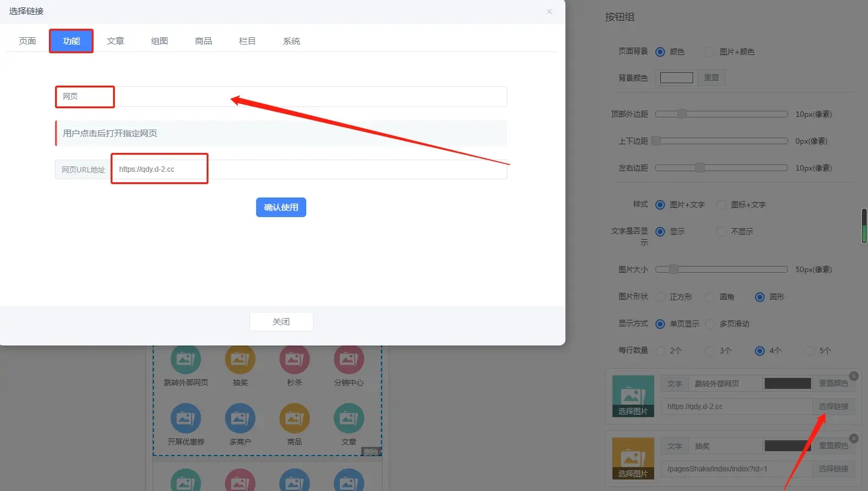Select 图标+文字 style option

(721, 205)
